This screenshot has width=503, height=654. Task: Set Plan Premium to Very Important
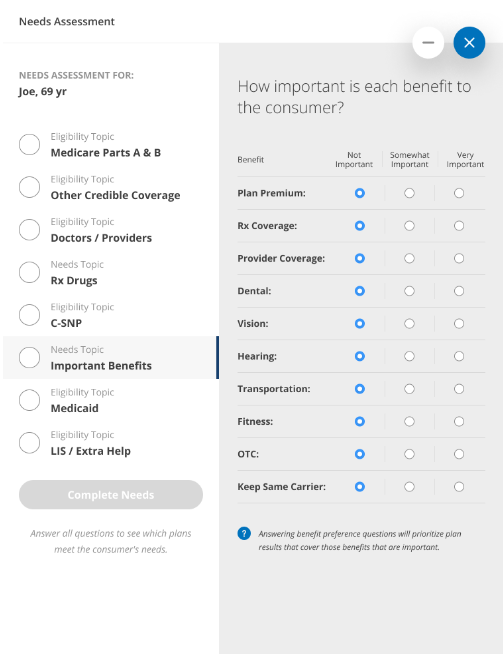click(x=459, y=193)
